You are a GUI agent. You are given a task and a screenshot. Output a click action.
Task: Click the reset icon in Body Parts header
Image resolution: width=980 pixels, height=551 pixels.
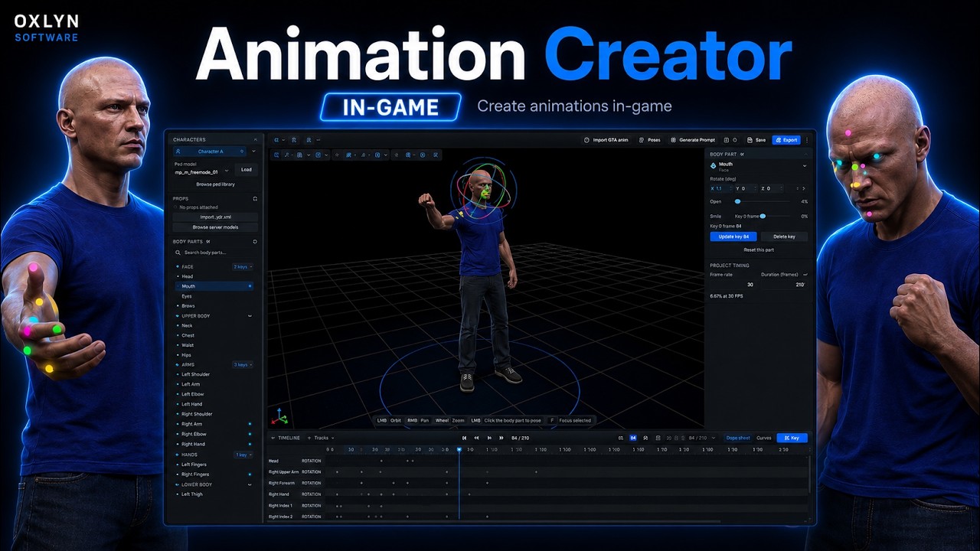point(255,242)
